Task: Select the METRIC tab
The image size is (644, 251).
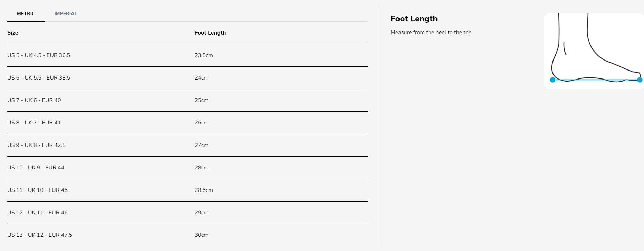Action: (26, 13)
